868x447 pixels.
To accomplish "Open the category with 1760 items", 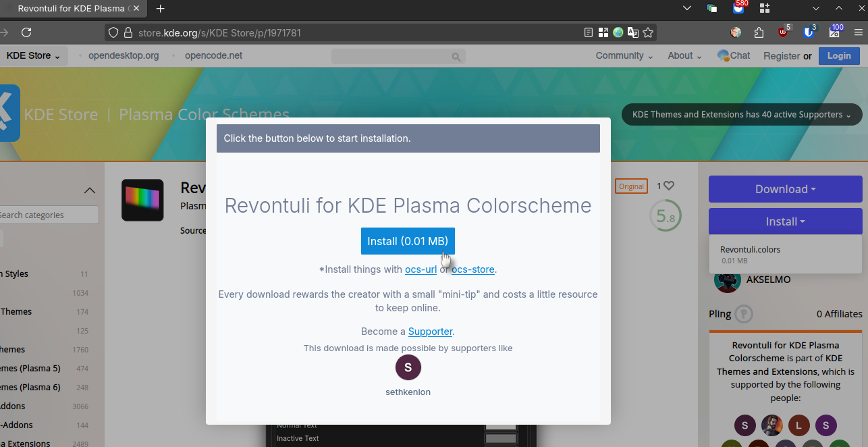I will pos(45,350).
